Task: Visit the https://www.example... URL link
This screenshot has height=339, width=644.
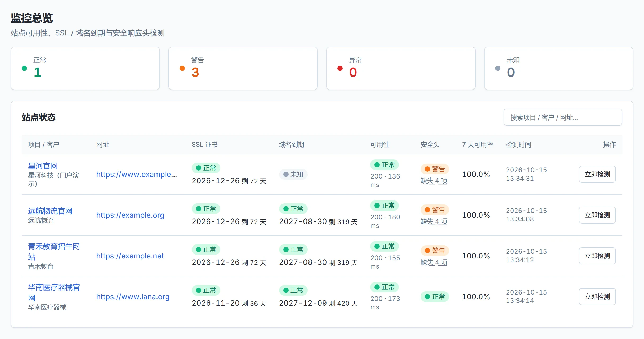Action: [137, 174]
